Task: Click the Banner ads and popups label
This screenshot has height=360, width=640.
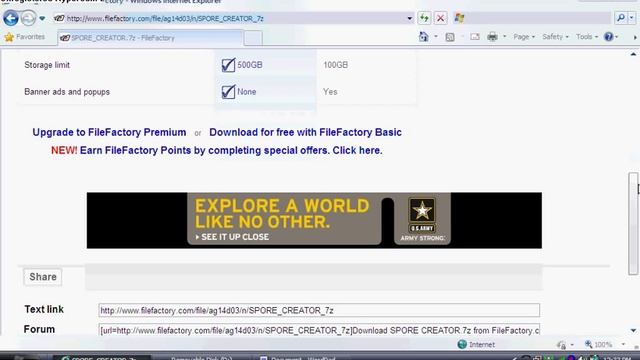Action: click(x=67, y=92)
